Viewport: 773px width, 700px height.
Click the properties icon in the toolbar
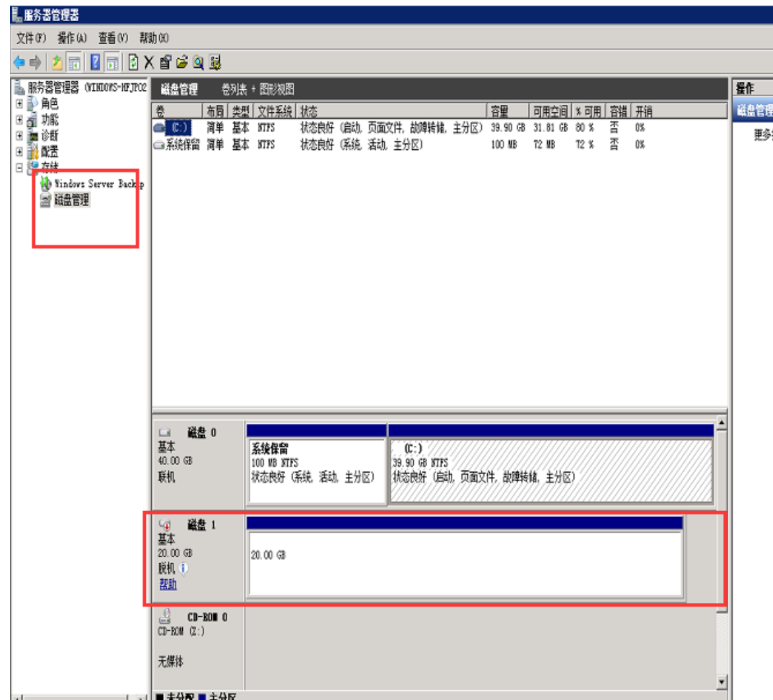coord(164,61)
